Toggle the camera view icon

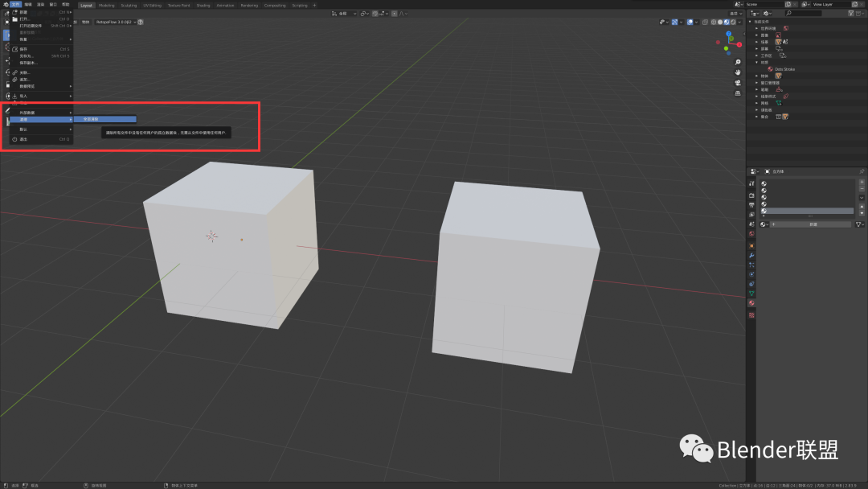pyautogui.click(x=737, y=83)
